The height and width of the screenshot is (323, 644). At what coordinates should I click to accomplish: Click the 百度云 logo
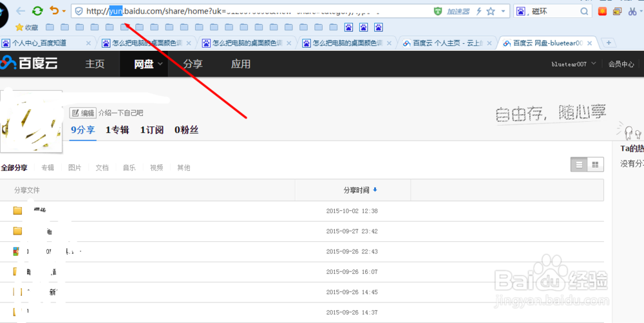(x=29, y=63)
